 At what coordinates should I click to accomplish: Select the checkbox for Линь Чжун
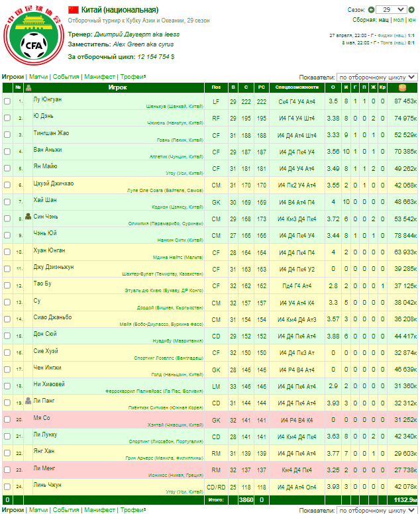(x=7, y=487)
